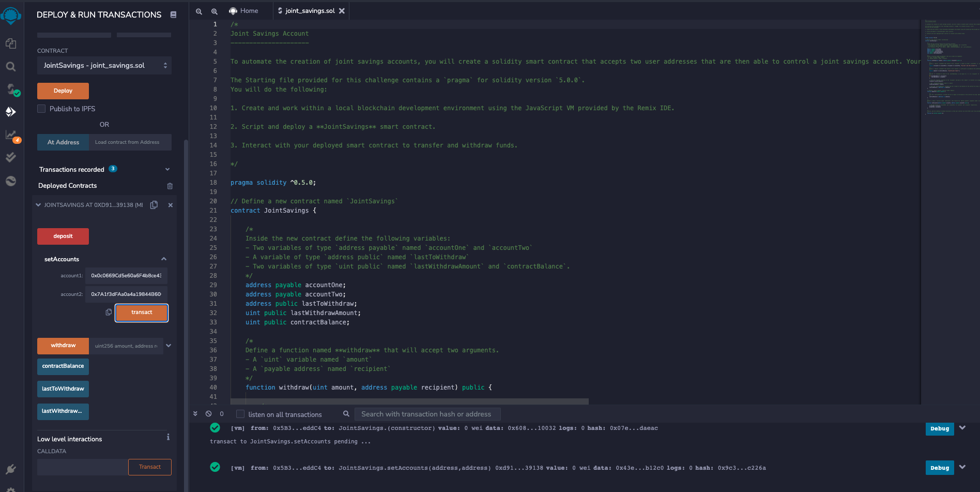980x492 pixels.
Task: Click the editor horizontal scrollbar
Action: tap(408, 401)
